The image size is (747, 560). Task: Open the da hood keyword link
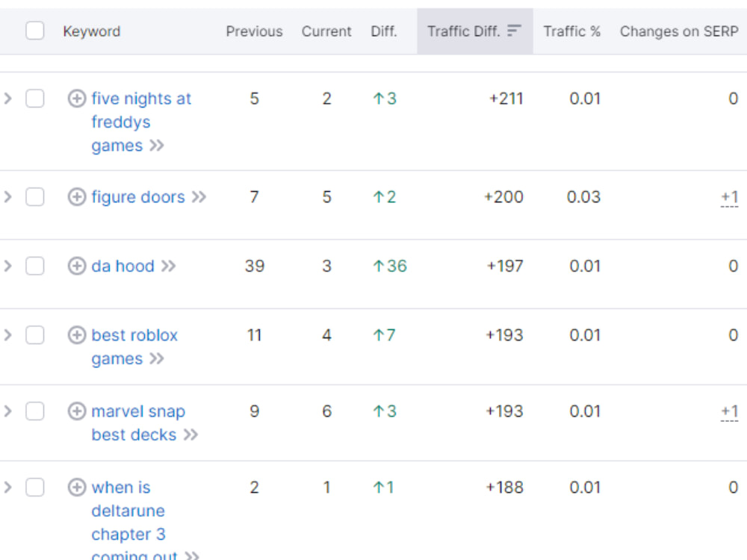point(123,266)
